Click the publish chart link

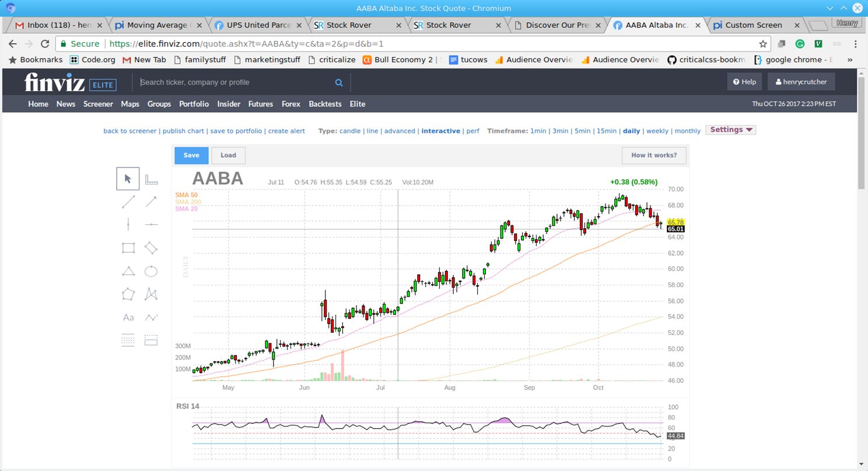point(183,131)
